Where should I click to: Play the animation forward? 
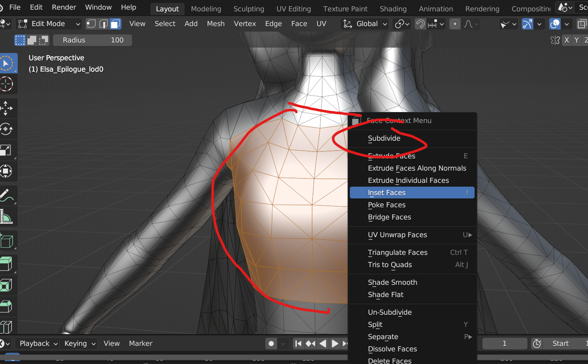335,343
